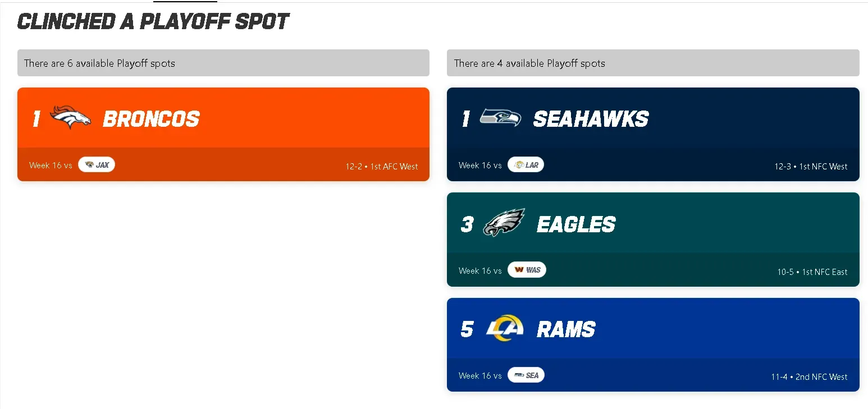
Task: Click the Seahawks team logo
Action: (500, 117)
